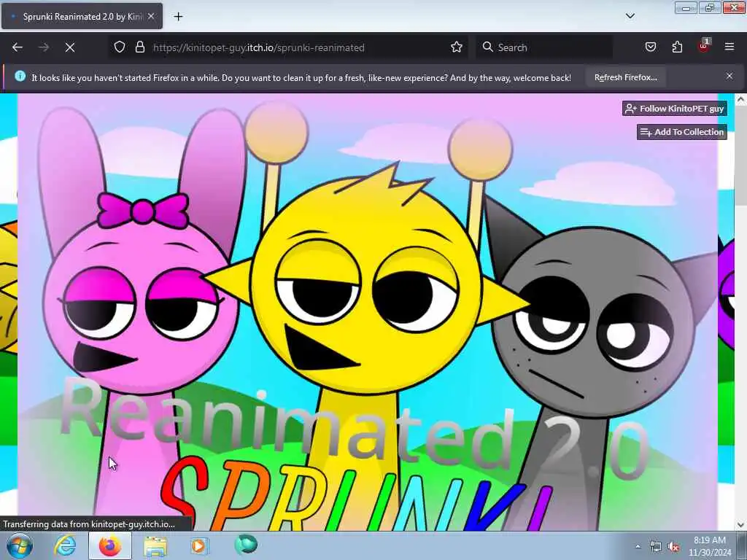The height and width of the screenshot is (560, 747).
Task: Open the Extensions puzzle icon
Action: (x=677, y=47)
